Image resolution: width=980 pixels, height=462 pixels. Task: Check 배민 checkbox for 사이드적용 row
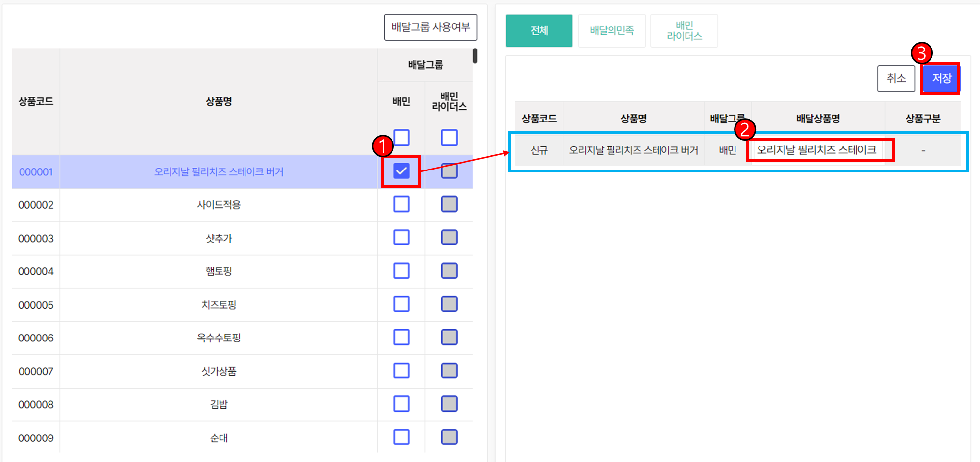(401, 204)
